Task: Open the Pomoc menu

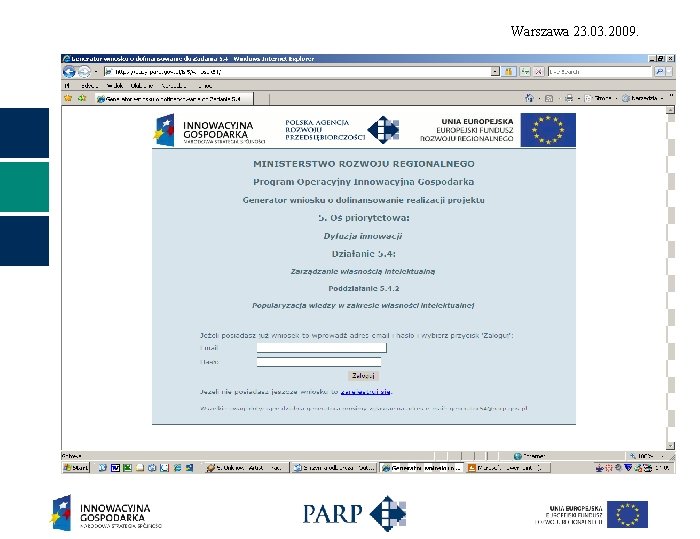Action: 205,85
